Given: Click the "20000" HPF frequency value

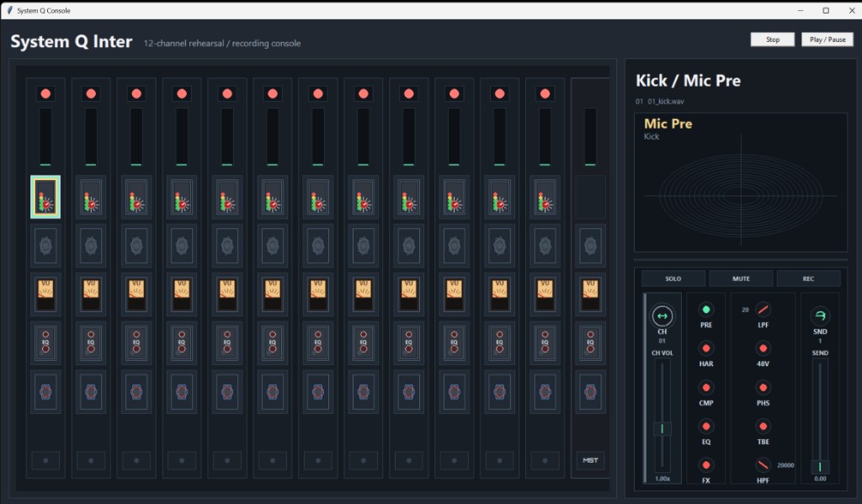Looking at the screenshot, I should pyautogui.click(x=785, y=465).
